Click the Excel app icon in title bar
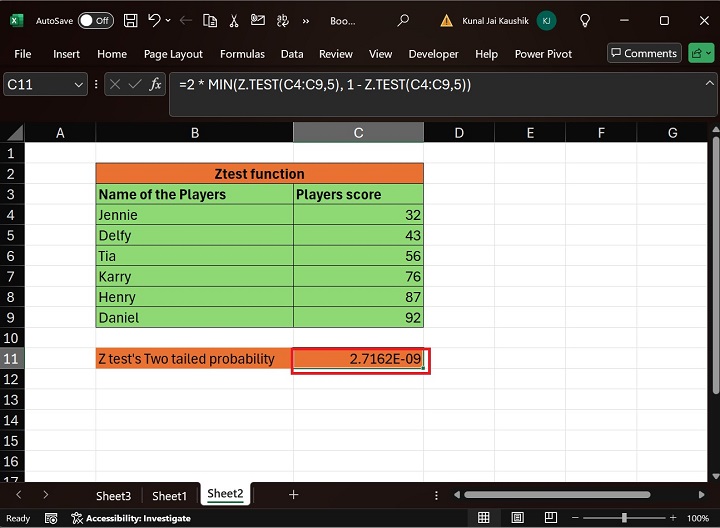The height and width of the screenshot is (528, 720). [x=17, y=21]
